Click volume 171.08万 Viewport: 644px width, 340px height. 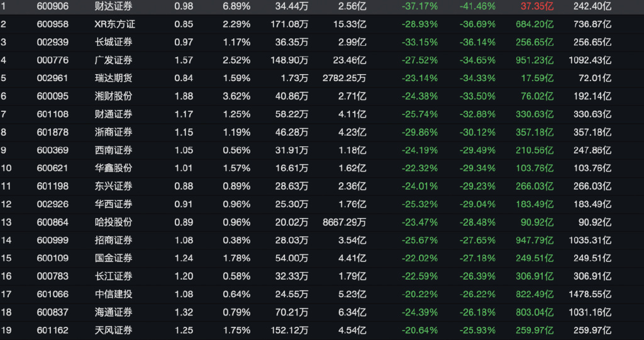tap(289, 25)
